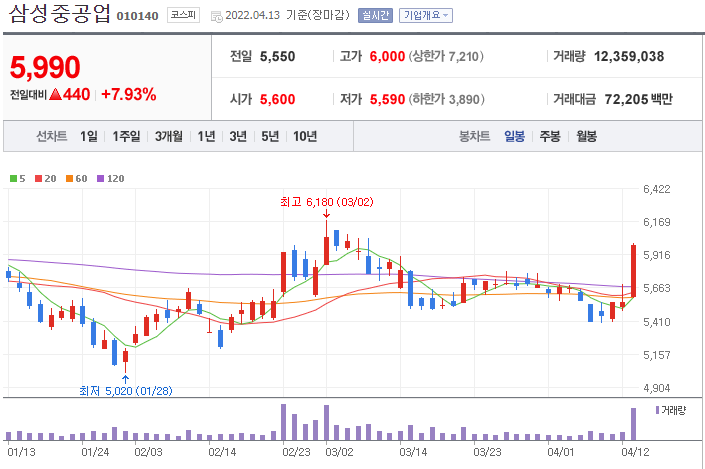Click the current price 5,990
This screenshot has width=705, height=469.
click(x=45, y=67)
